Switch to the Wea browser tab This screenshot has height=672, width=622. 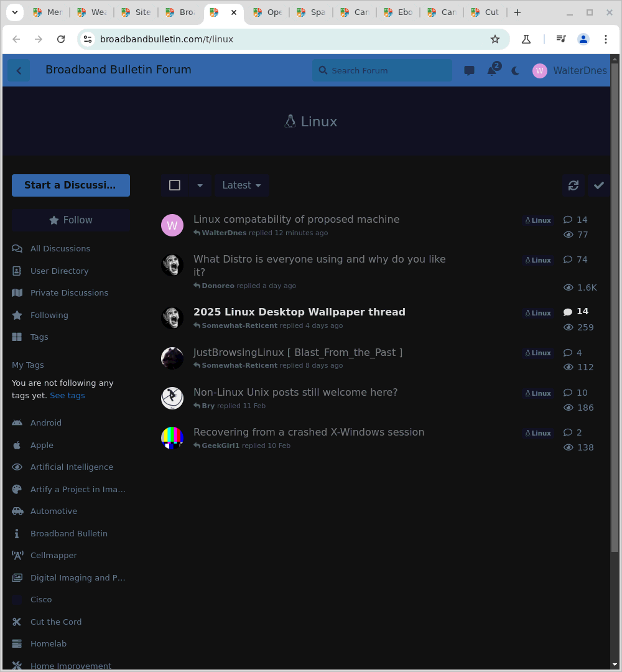click(92, 12)
